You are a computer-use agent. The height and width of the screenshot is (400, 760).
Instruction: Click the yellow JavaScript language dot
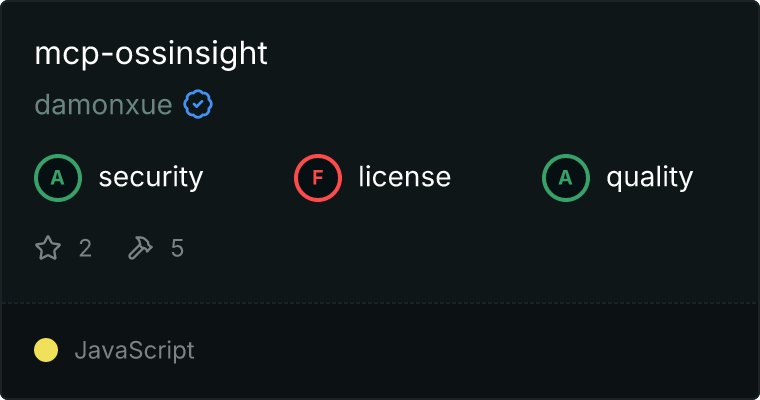(46, 350)
